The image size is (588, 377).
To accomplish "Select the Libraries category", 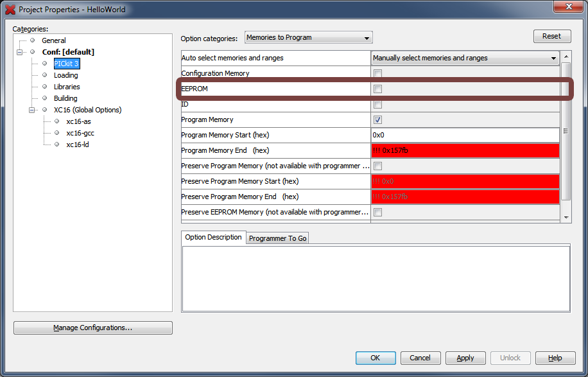I will point(67,87).
